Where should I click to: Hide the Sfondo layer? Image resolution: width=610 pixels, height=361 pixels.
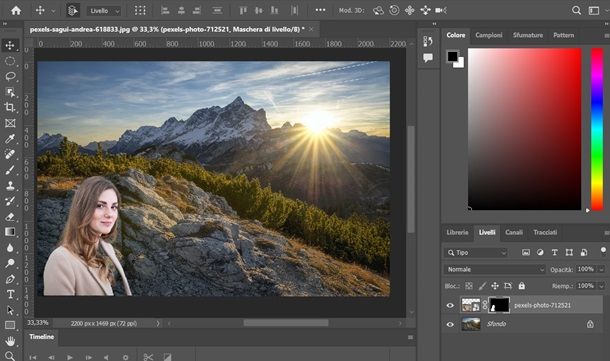[x=450, y=324]
